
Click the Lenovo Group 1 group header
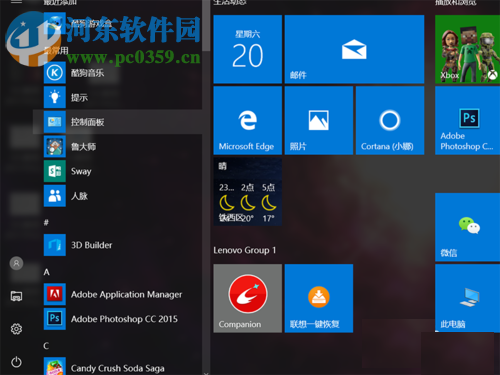tap(245, 250)
